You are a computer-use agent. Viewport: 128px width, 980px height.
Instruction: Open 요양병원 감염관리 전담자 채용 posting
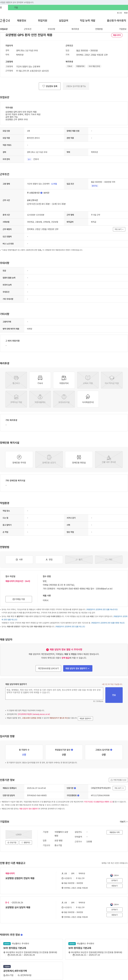20,878
